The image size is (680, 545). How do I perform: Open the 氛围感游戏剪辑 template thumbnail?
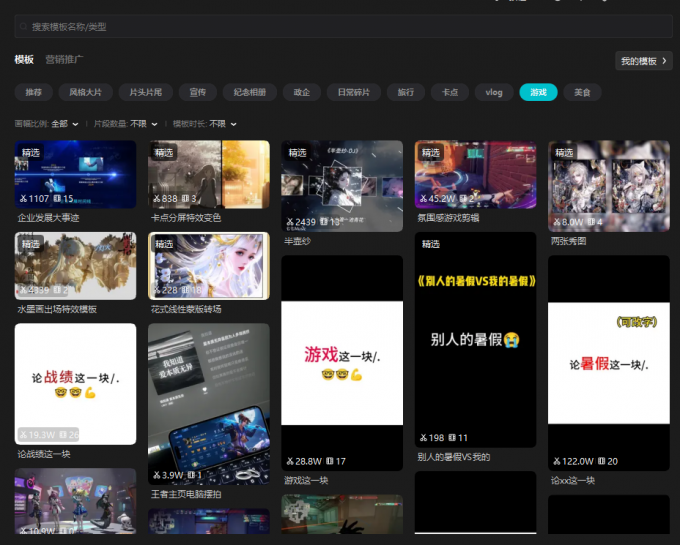point(475,174)
